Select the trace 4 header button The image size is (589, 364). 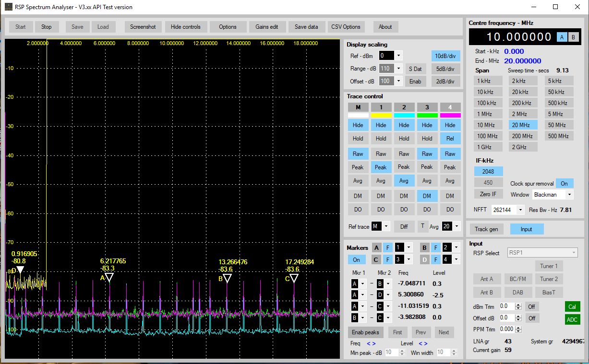450,107
